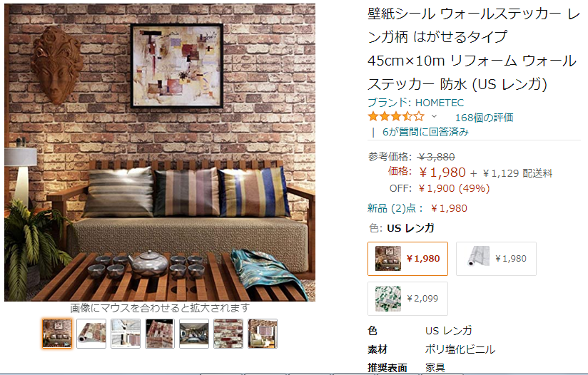Image resolution: width=588 pixels, height=375 pixels.
Task: Expand the star rating dropdown chevron
Action: click(x=434, y=116)
